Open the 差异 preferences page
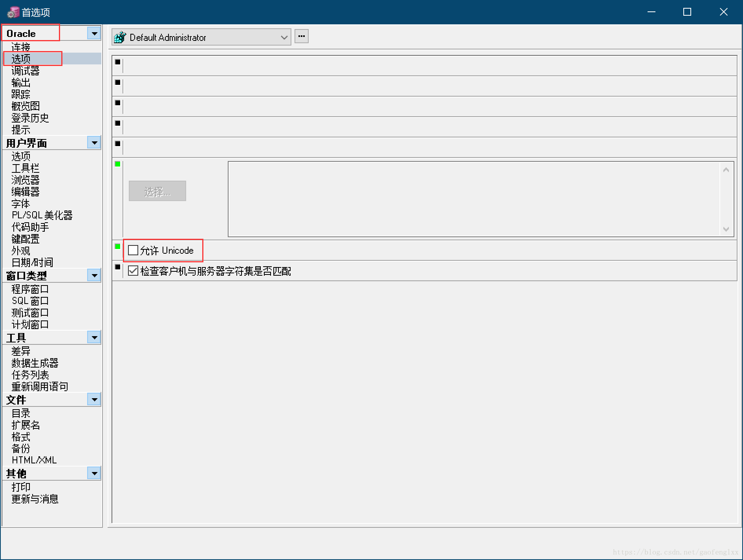The height and width of the screenshot is (560, 743). [x=21, y=351]
